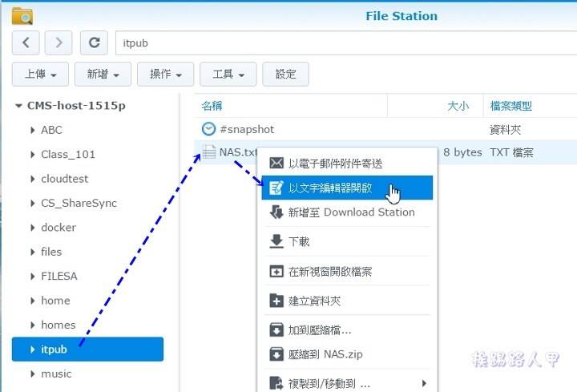
Task: Select the #snapshot folder row
Action: click(385, 129)
